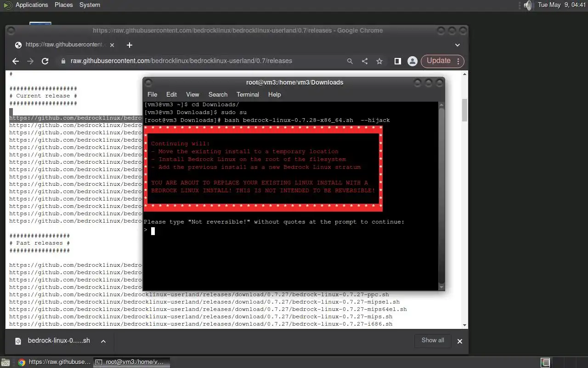
Task: Click Chrome window title bar
Action: pyautogui.click(x=237, y=30)
